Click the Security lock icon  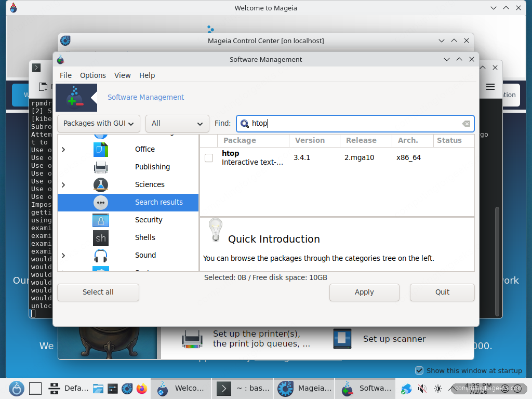[x=101, y=220]
